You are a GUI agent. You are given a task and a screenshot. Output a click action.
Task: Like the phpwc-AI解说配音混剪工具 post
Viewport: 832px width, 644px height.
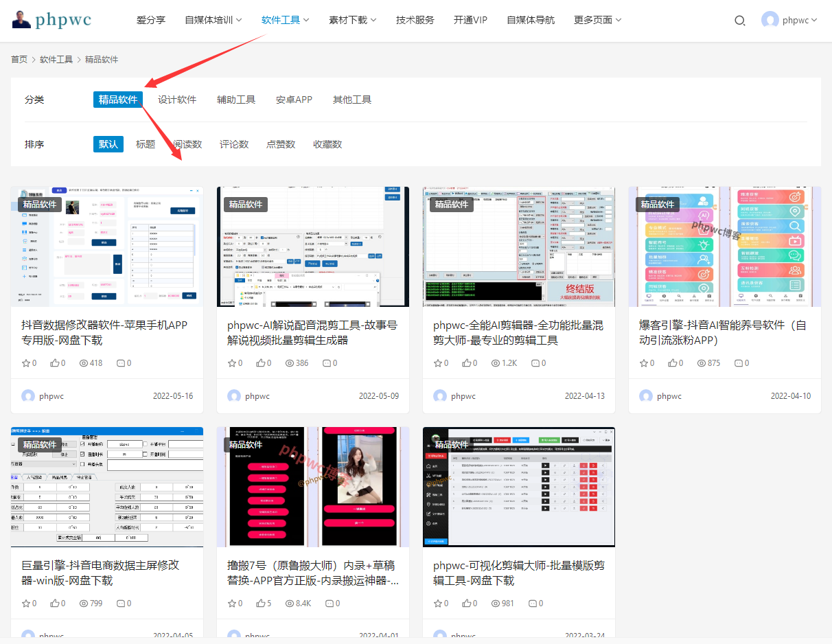pyautogui.click(x=261, y=363)
